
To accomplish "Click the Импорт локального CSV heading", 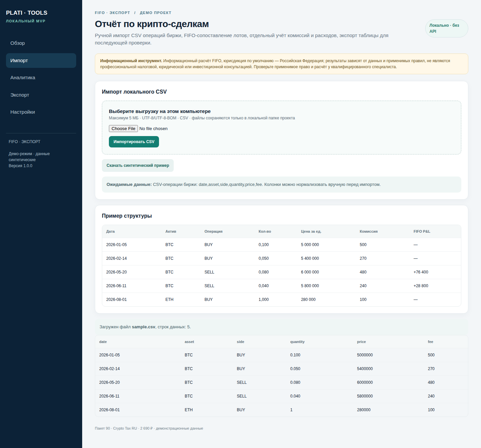I will tap(134, 92).
